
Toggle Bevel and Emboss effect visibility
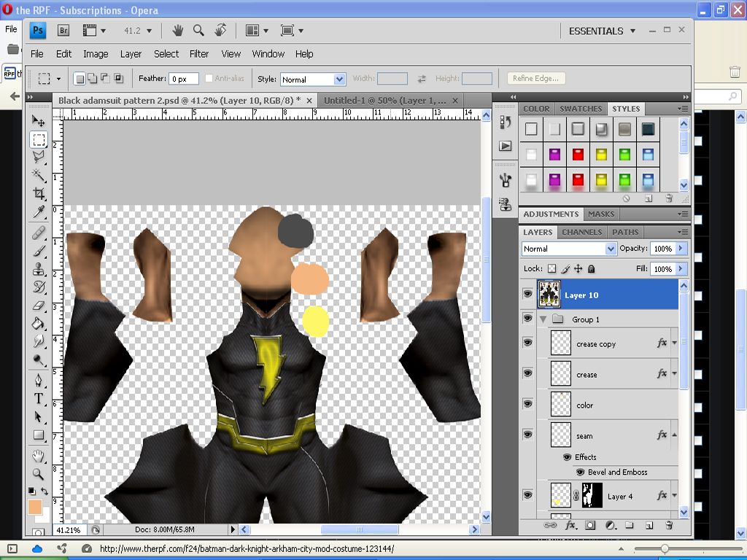[580, 472]
